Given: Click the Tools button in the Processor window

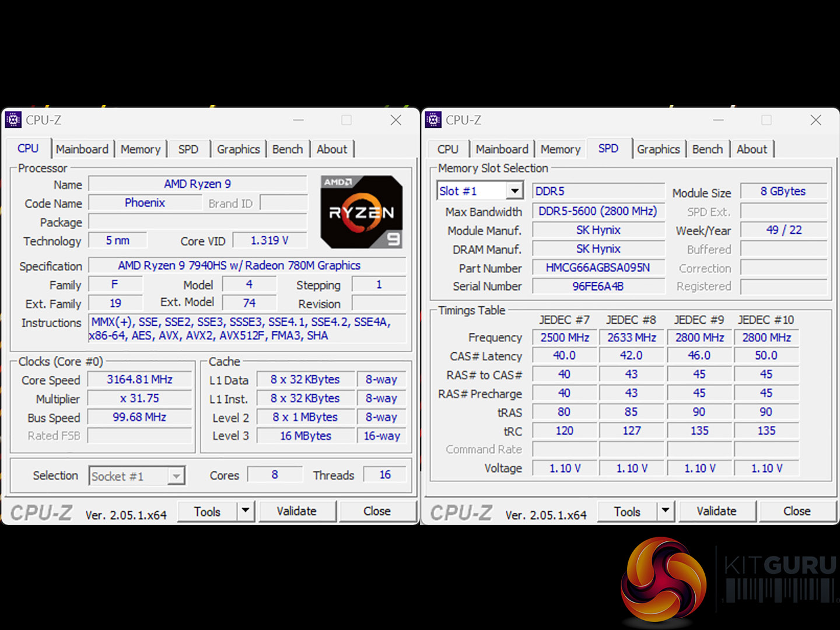Looking at the screenshot, I should pos(207,512).
